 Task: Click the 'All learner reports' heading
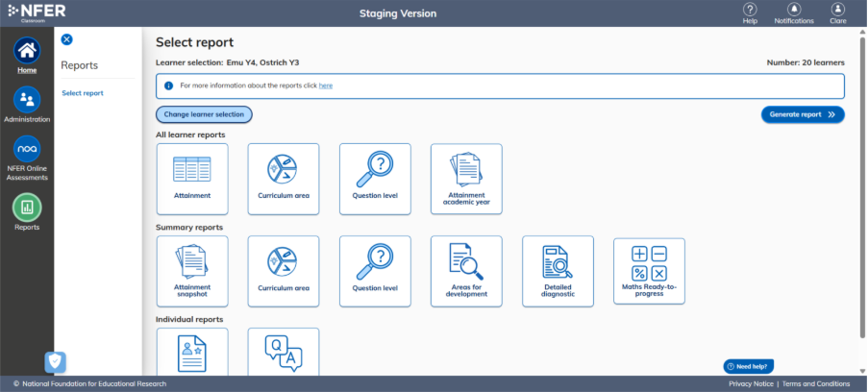[190, 135]
